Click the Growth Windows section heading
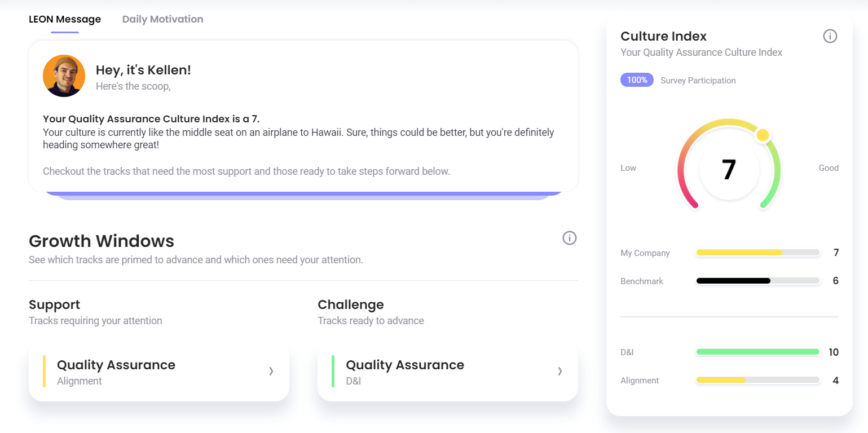 (x=102, y=241)
